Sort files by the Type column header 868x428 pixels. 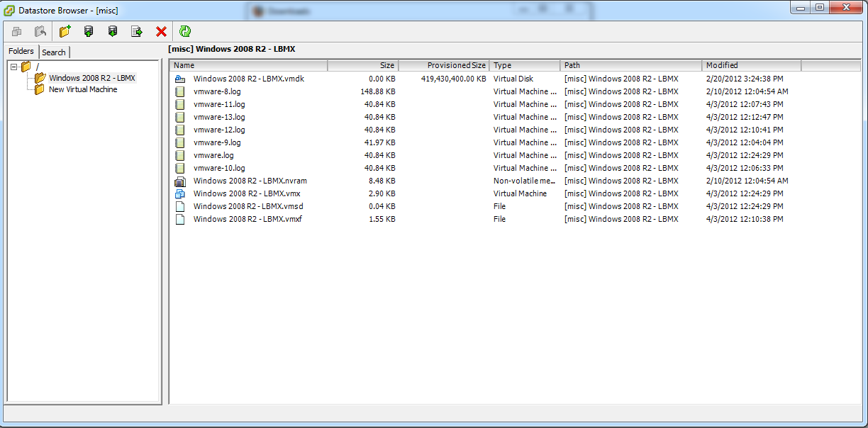click(x=525, y=65)
